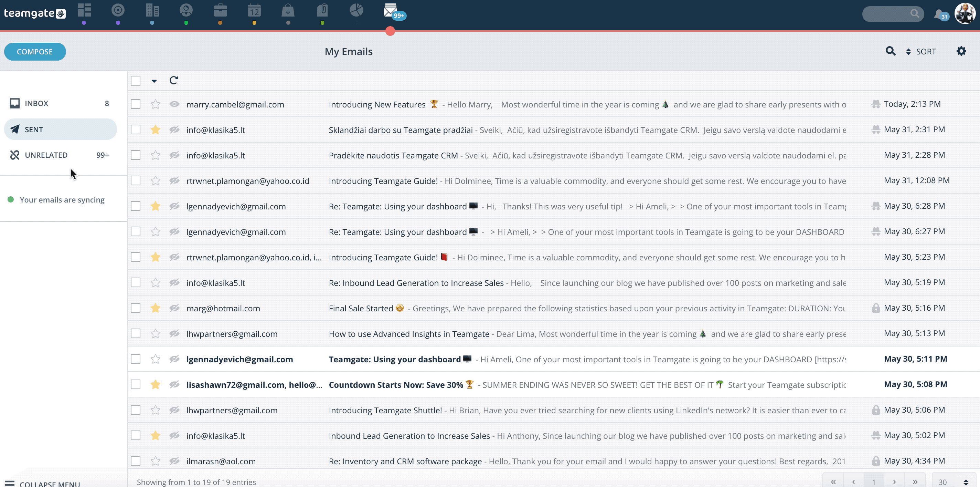Open the insights pie chart icon
The image size is (980, 487).
coord(356,10)
